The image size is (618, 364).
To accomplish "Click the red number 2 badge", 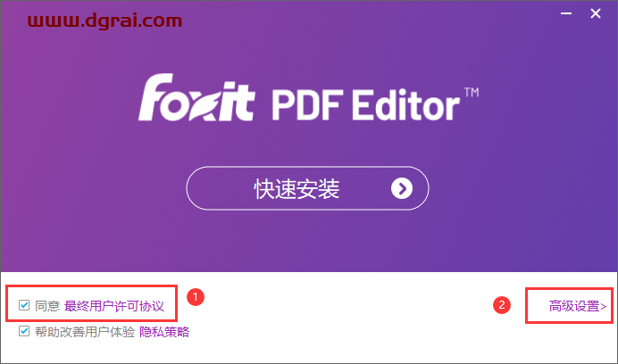I will click(x=502, y=305).
